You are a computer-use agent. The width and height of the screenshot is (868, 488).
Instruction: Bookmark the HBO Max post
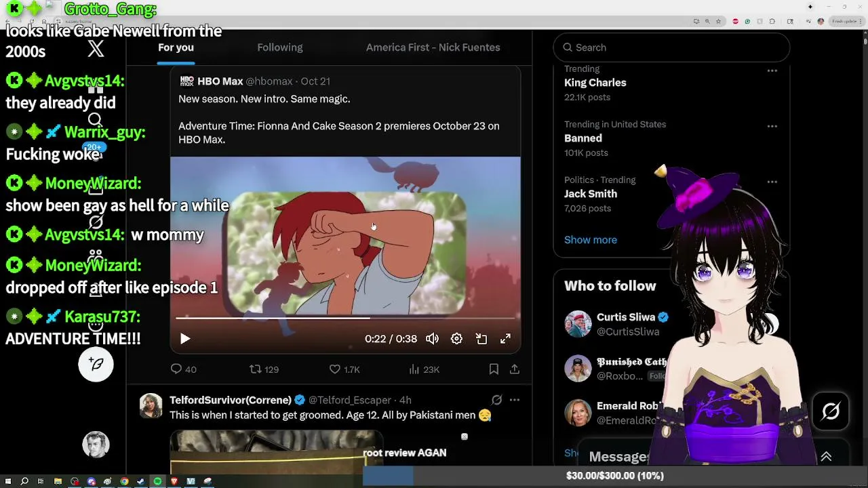pos(494,369)
